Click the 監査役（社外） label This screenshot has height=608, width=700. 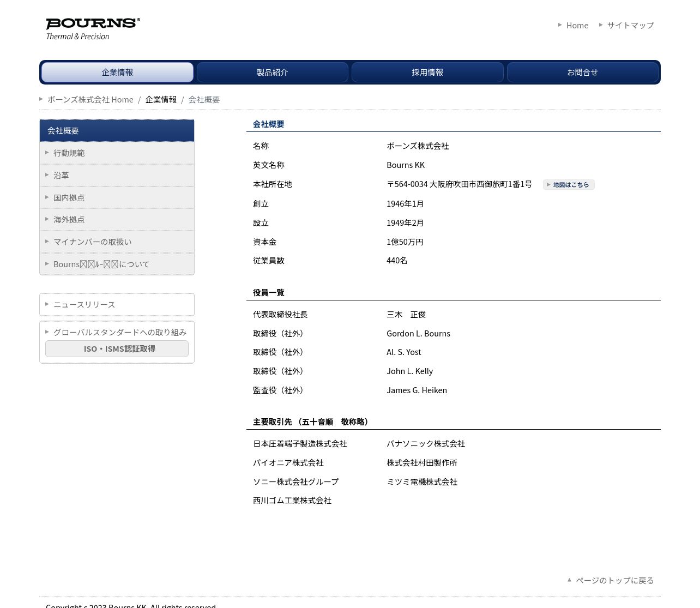tap(279, 390)
